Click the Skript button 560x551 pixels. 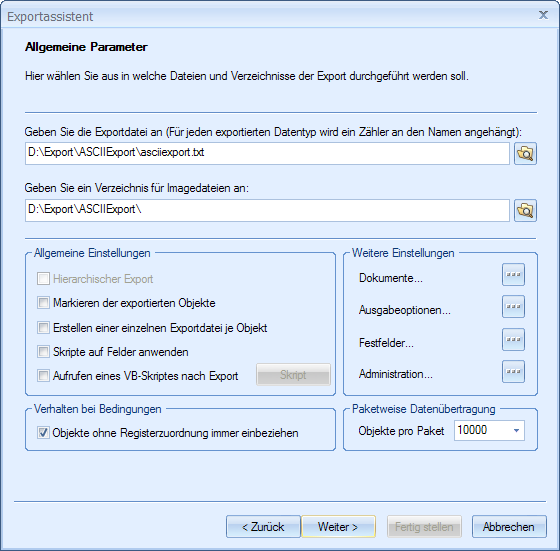pos(293,375)
